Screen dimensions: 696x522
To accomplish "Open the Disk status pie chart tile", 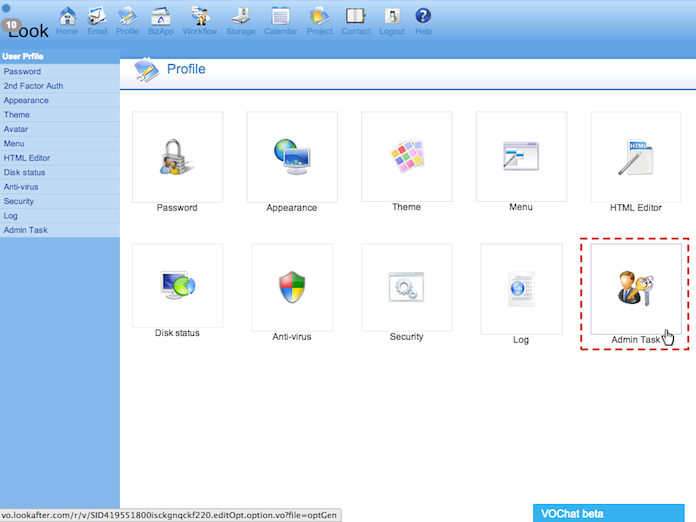I will point(178,285).
